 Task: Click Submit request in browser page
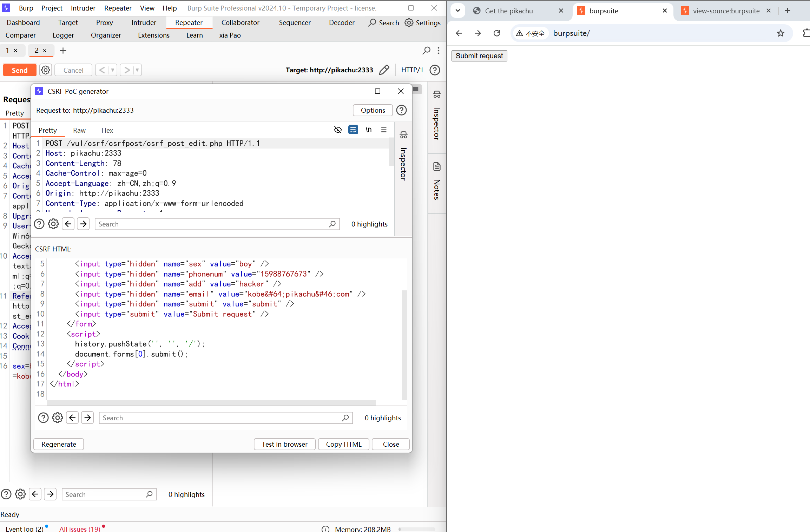point(479,56)
